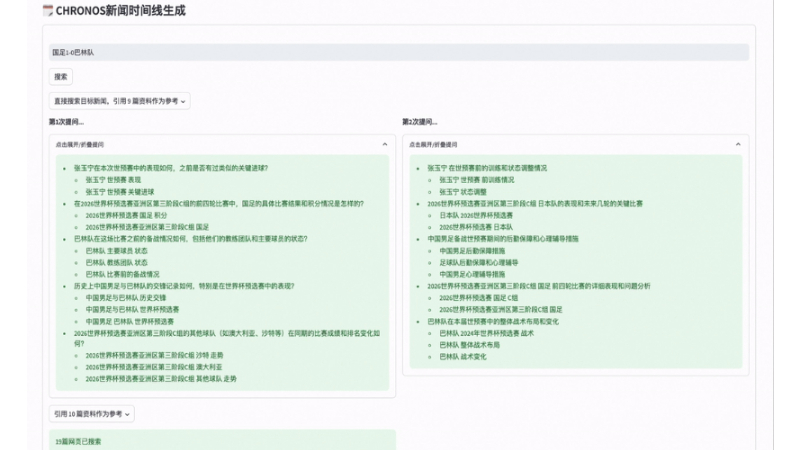The height and width of the screenshot is (450, 800).
Task: Select question about 前四轮比赛中国足的具体比赛结果和积分情况
Action: click(219, 204)
